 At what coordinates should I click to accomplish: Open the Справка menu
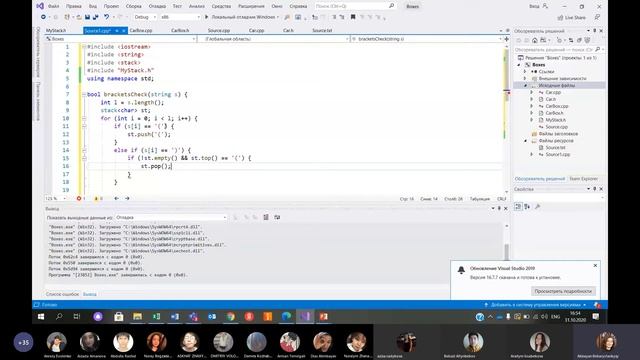click(298, 6)
